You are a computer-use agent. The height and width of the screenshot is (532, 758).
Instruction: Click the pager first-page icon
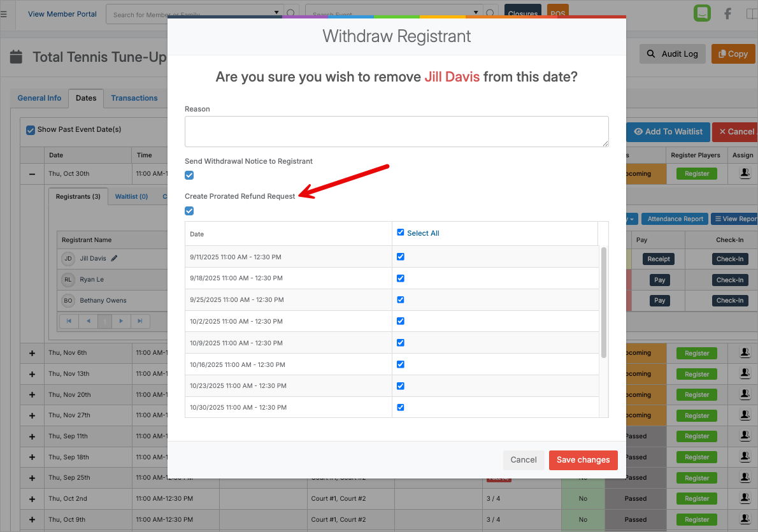click(69, 321)
